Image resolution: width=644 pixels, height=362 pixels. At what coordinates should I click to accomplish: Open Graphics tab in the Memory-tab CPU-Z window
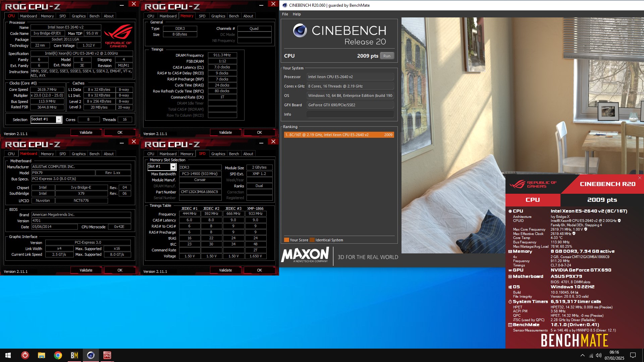(x=218, y=16)
